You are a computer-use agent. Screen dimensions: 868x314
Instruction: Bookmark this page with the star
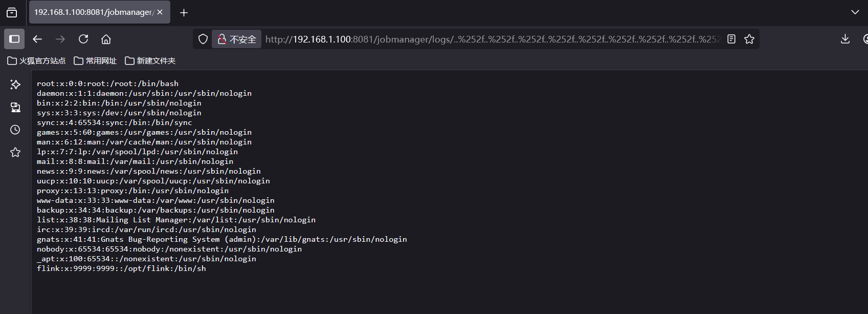[749, 39]
